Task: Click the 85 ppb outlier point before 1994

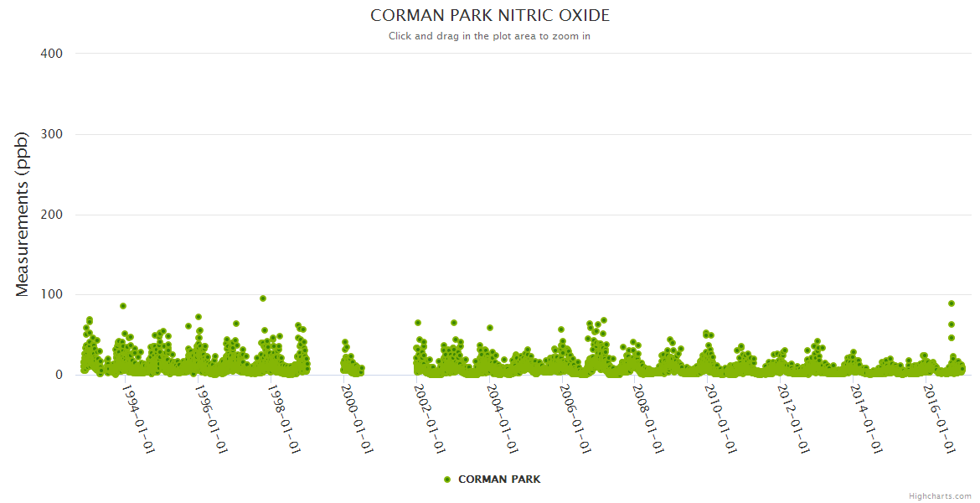Action: (x=123, y=306)
